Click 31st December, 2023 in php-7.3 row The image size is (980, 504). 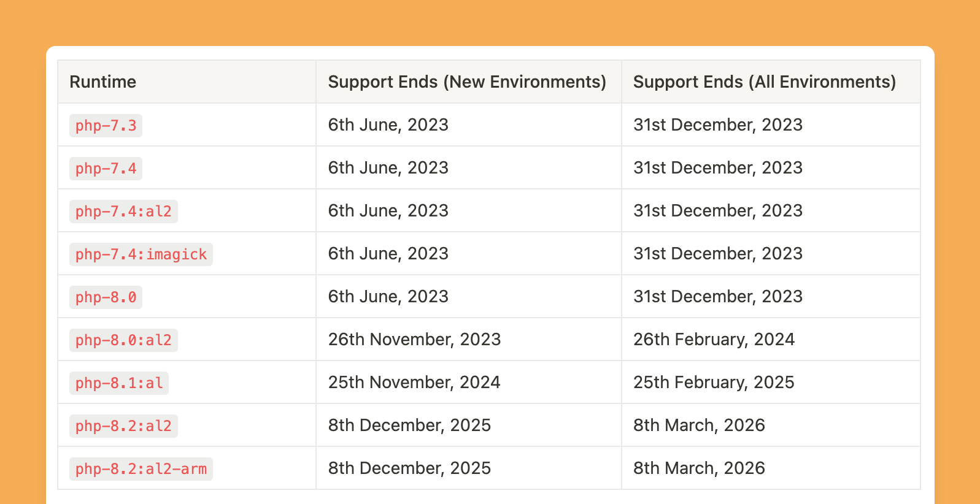[x=717, y=125]
